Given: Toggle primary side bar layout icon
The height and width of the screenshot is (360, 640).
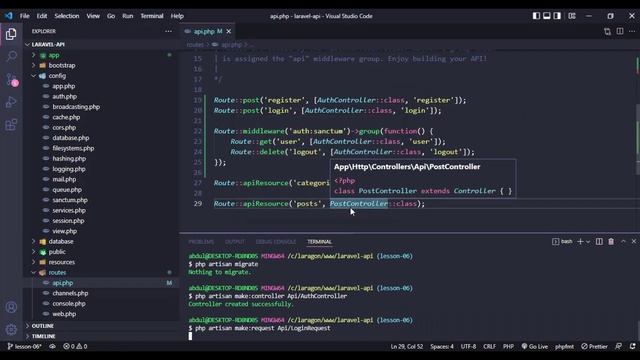Looking at the screenshot, I should 536,16.
